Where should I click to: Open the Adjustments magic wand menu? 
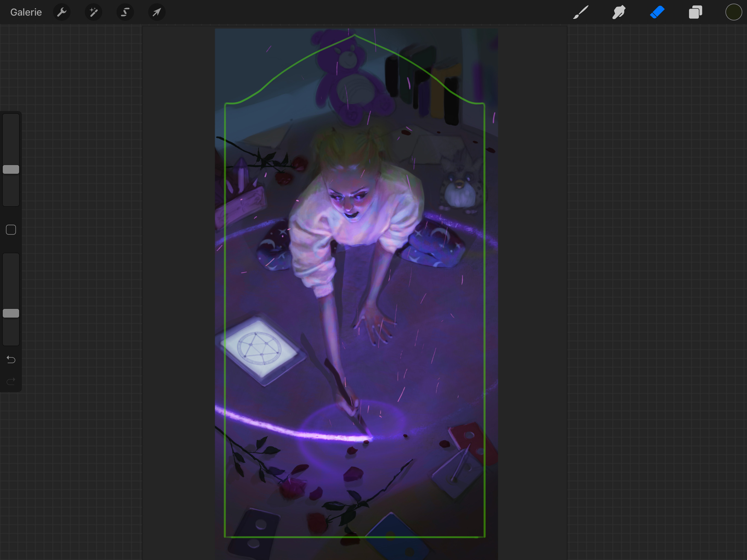point(94,13)
